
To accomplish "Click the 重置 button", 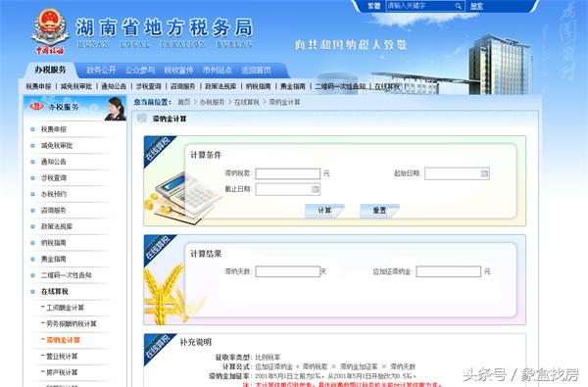I will coord(379,211).
